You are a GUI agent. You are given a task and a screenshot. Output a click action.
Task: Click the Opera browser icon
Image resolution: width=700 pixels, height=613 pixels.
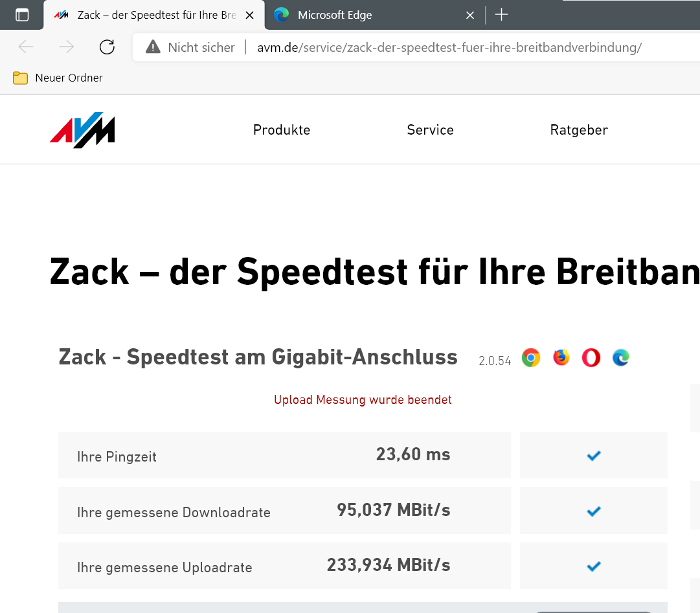click(x=591, y=358)
